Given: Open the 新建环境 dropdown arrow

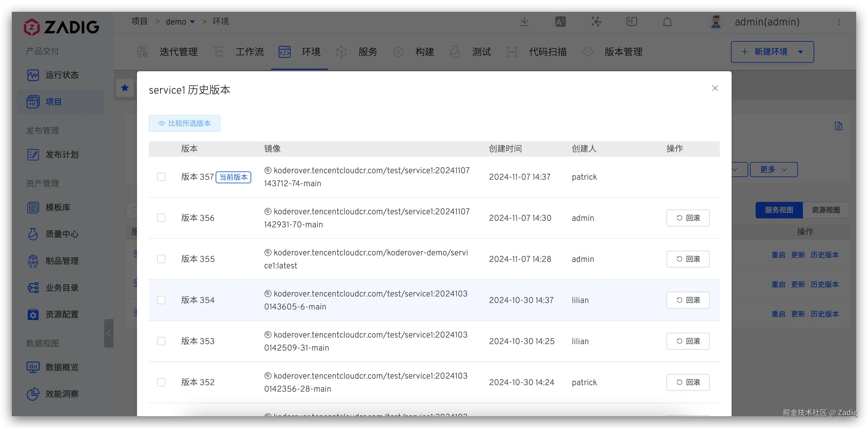Looking at the screenshot, I should pos(801,52).
